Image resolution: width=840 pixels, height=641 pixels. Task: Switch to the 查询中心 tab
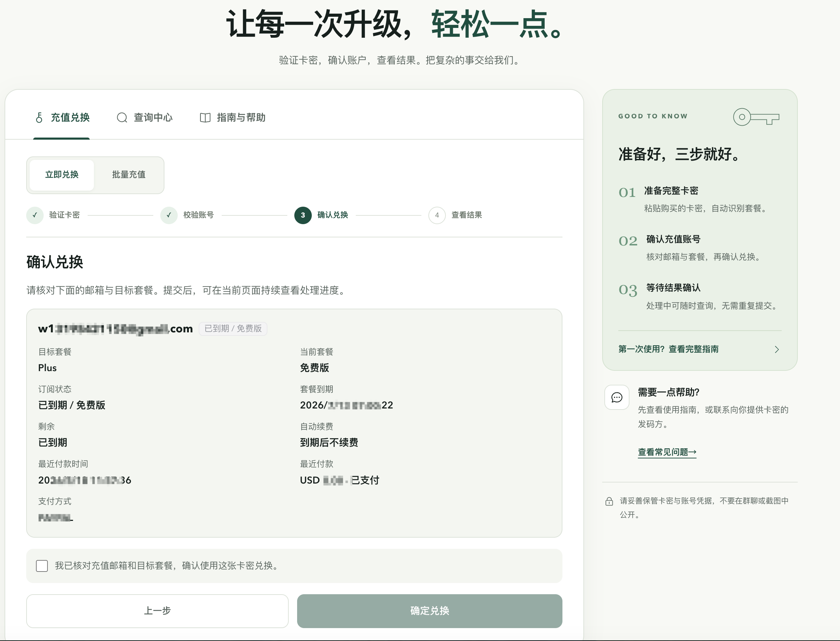tap(145, 118)
